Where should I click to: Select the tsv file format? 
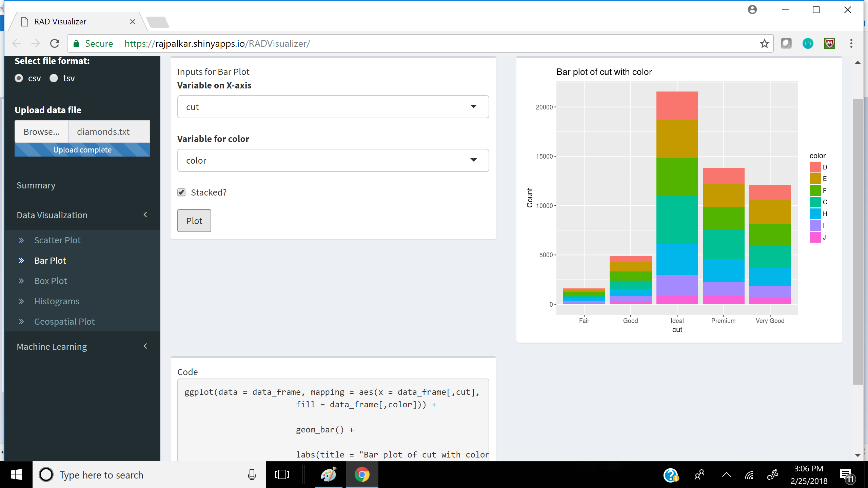coord(54,78)
